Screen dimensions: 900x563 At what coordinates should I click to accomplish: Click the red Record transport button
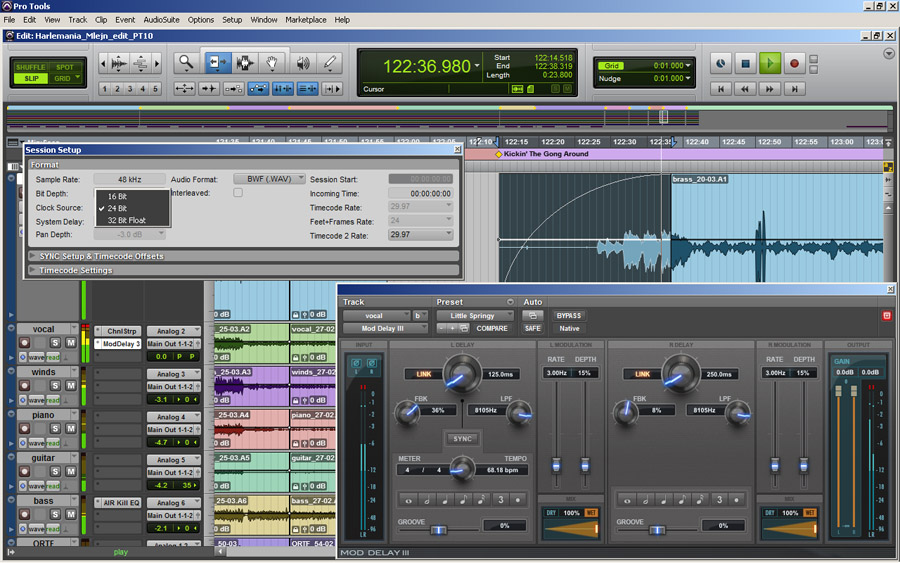click(x=794, y=63)
